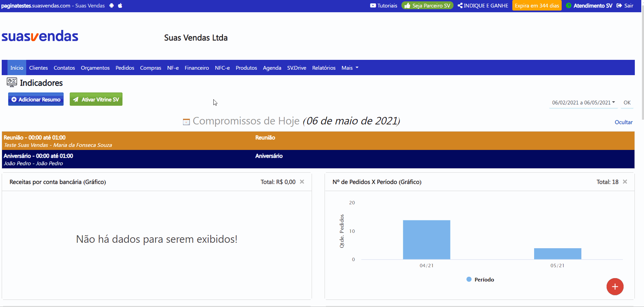644x307 pixels.
Task: Click Total: R$ 0,00 in Receitas panel
Action: [278, 182]
